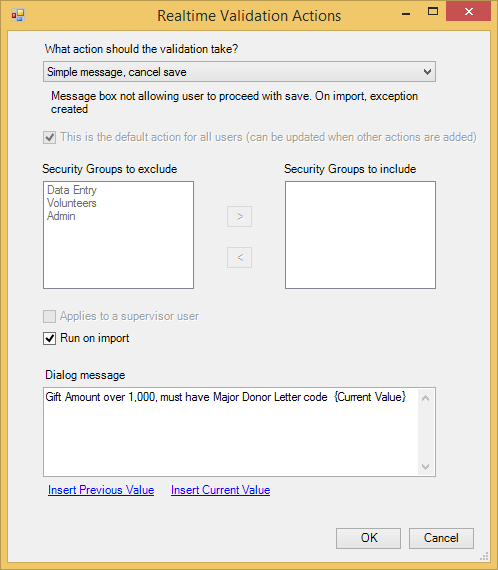Image resolution: width=498 pixels, height=570 pixels.
Task: Close the Realtime Validation Actions dialog
Action: point(469,12)
